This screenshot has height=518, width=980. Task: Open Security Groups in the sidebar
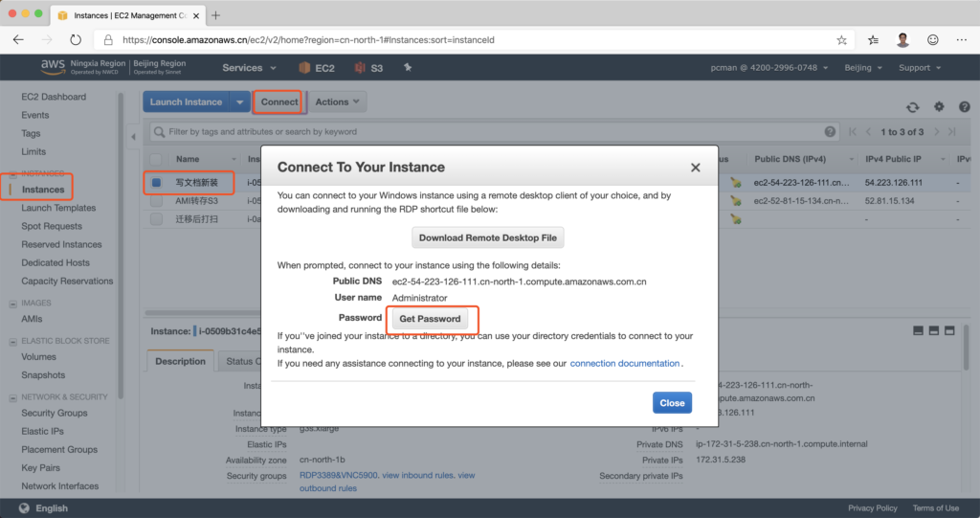coord(55,413)
